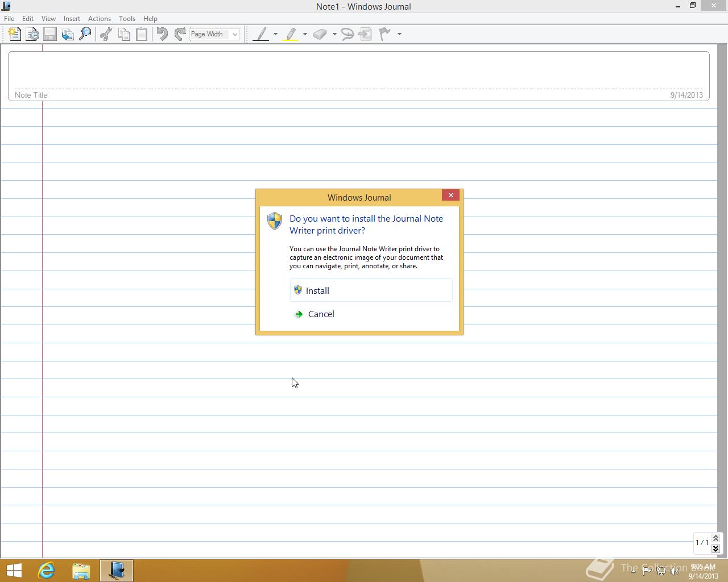Open the Tools menu

pos(127,19)
